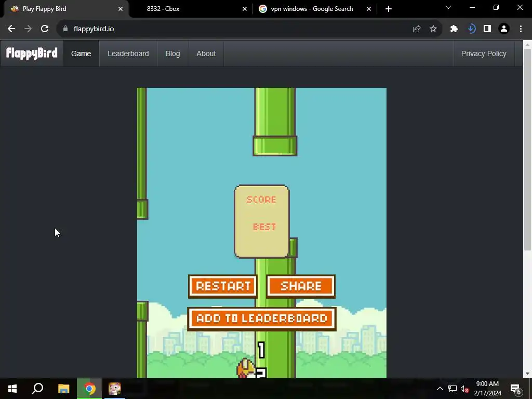Screen dimensions: 532x399
Task: Show hidden system tray icons
Action: coord(440,389)
